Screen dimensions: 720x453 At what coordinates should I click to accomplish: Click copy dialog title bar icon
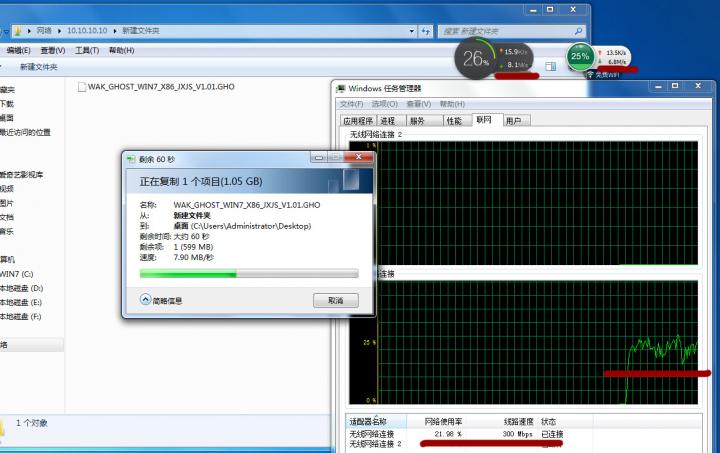coord(131,159)
